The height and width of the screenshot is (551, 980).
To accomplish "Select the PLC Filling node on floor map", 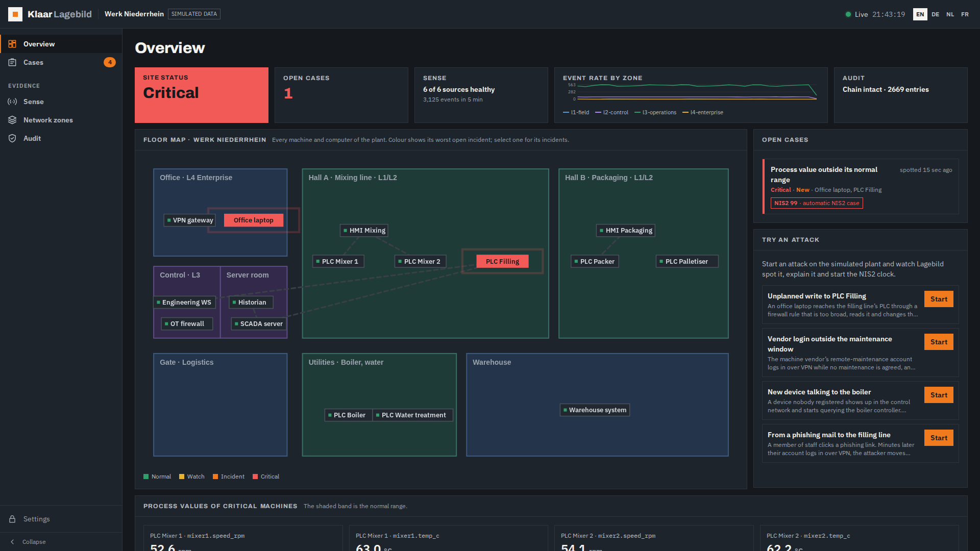I will click(x=502, y=261).
